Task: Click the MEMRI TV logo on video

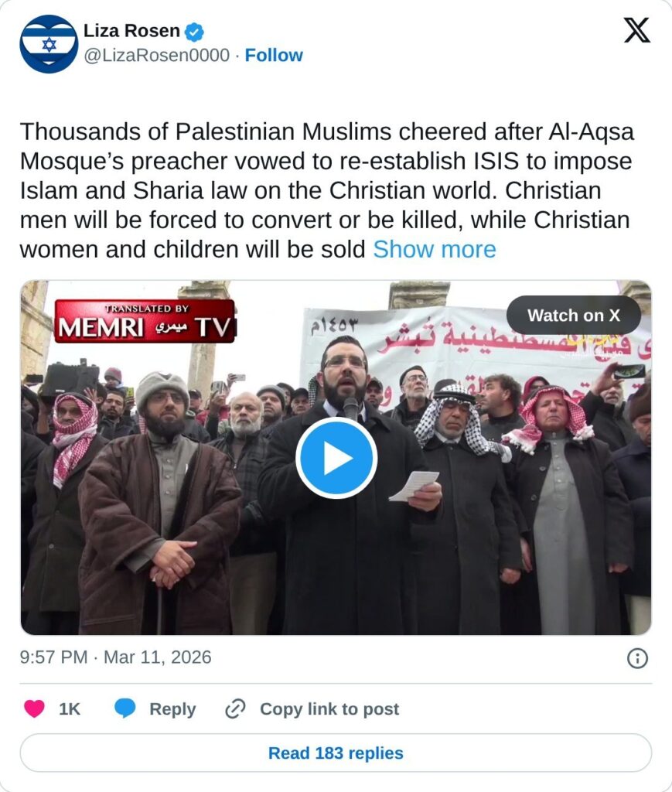Action: pos(145,321)
